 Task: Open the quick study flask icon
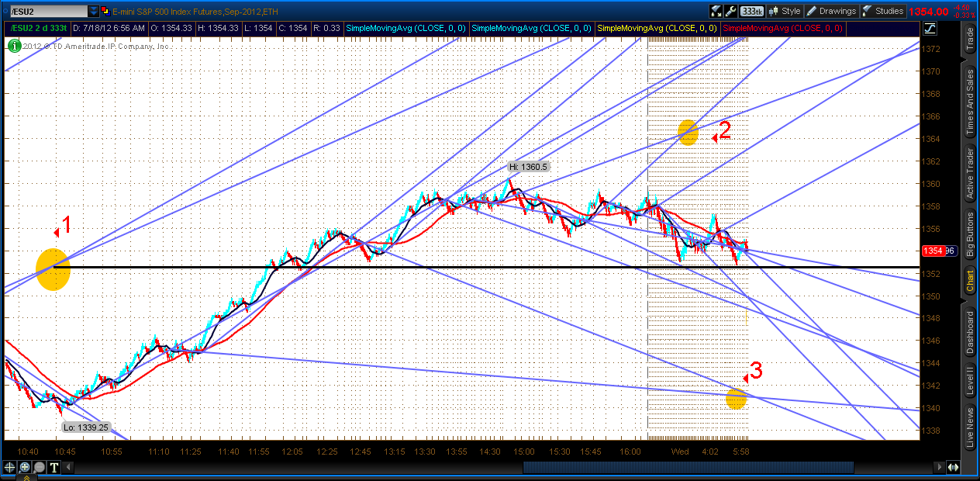[x=715, y=11]
